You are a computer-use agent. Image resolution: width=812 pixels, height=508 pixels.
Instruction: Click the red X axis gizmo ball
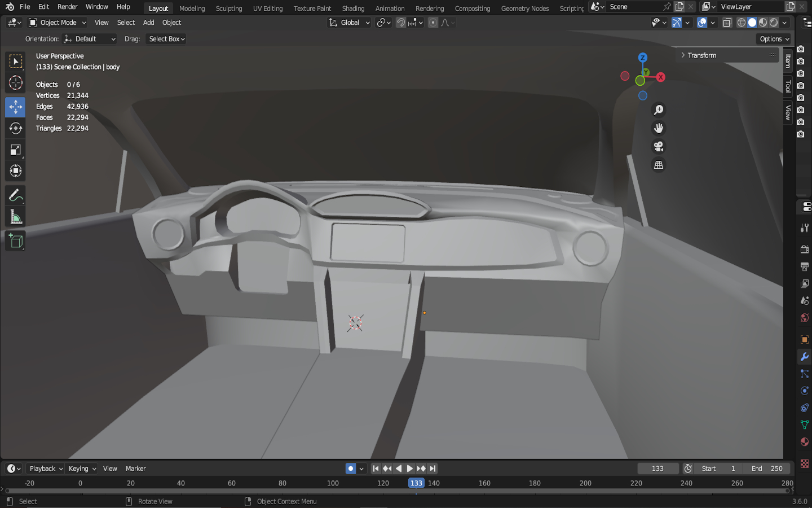660,77
